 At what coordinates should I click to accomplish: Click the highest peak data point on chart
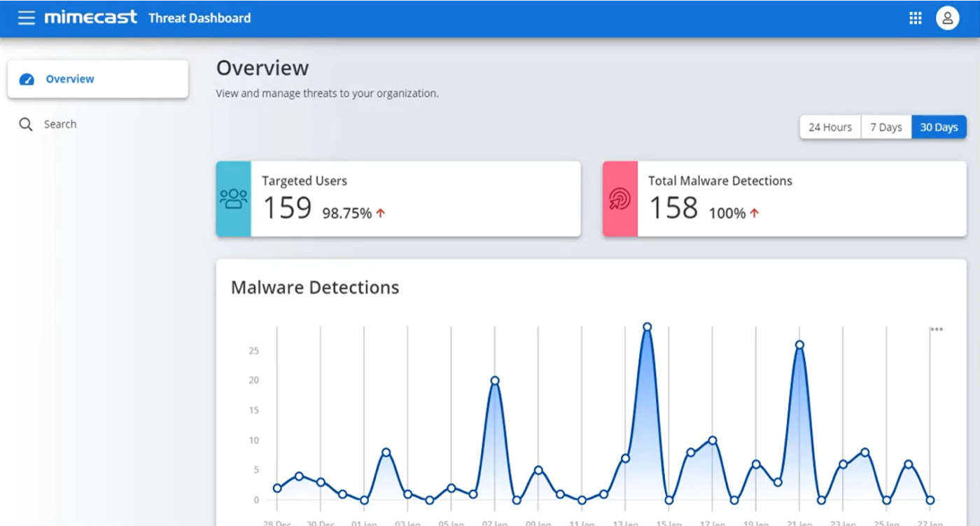[647, 327]
